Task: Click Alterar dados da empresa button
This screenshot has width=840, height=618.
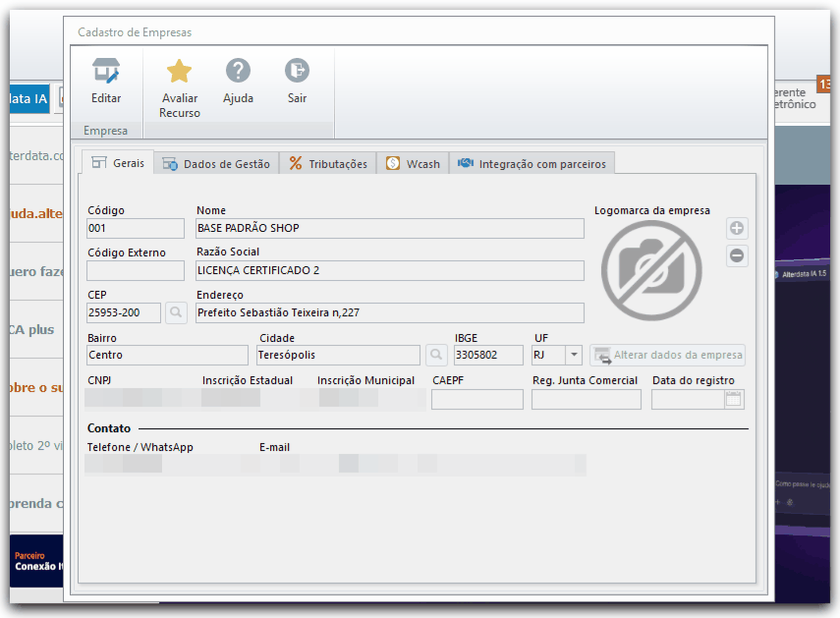Action: pyautogui.click(x=667, y=355)
